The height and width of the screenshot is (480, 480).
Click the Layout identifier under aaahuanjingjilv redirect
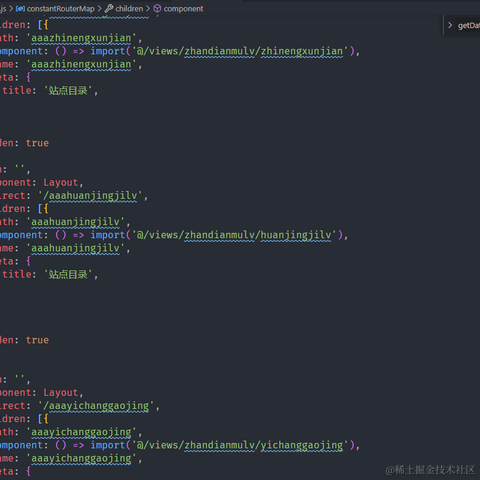pyautogui.click(x=61, y=182)
